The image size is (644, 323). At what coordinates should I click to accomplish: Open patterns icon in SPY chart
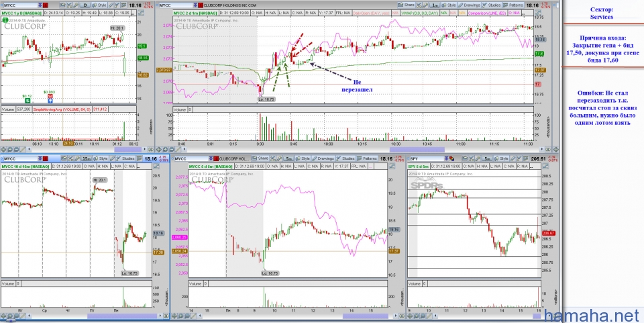point(525,159)
